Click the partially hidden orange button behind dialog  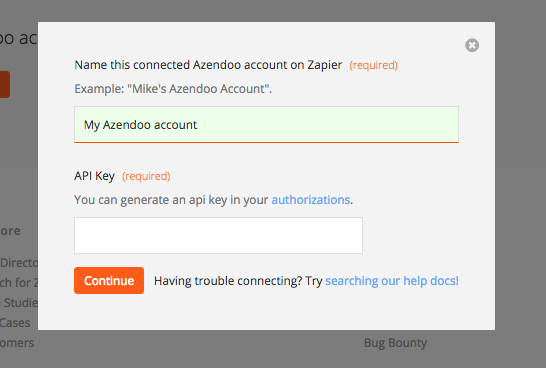(5, 85)
